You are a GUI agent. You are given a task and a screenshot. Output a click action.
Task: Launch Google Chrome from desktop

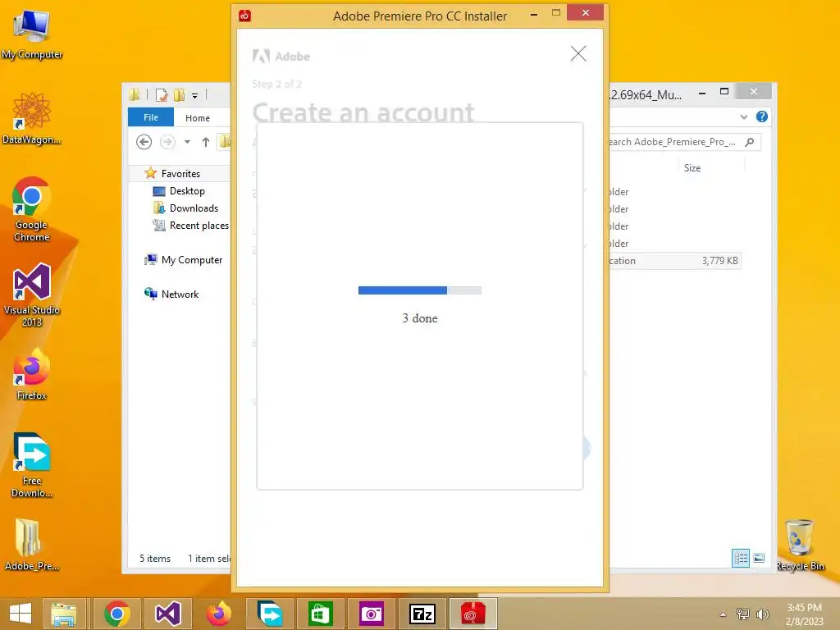[32, 209]
